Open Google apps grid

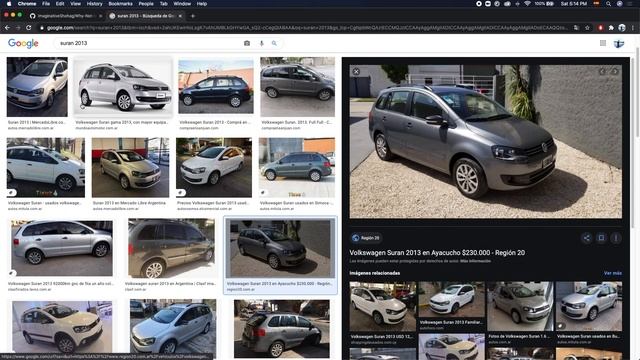(603, 43)
